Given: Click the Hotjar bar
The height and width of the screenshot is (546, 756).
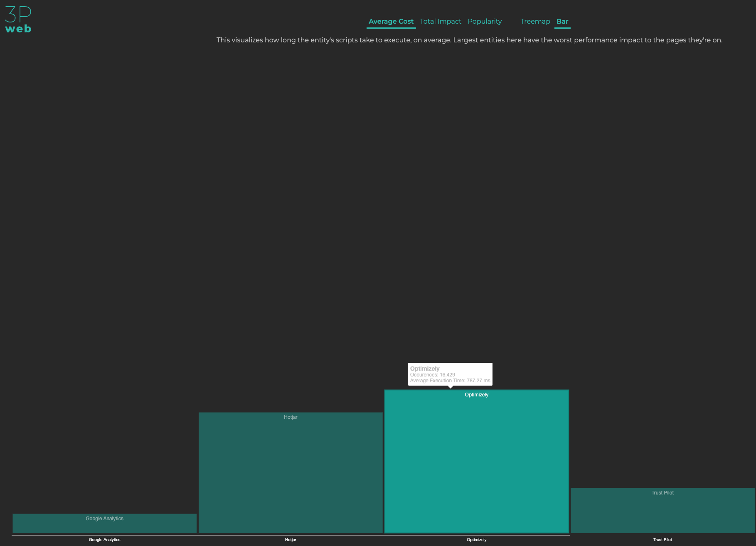Looking at the screenshot, I should point(291,473).
